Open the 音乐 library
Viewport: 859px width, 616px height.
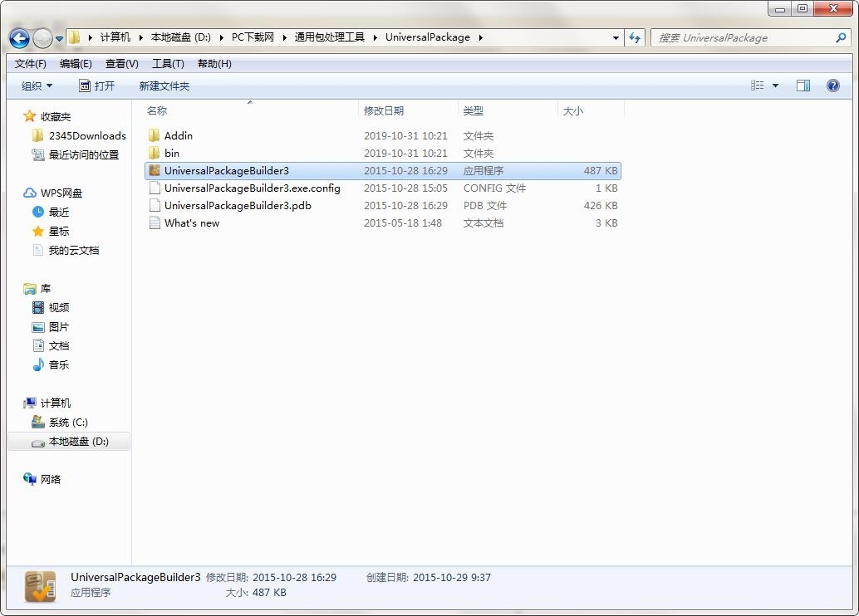(x=51, y=364)
